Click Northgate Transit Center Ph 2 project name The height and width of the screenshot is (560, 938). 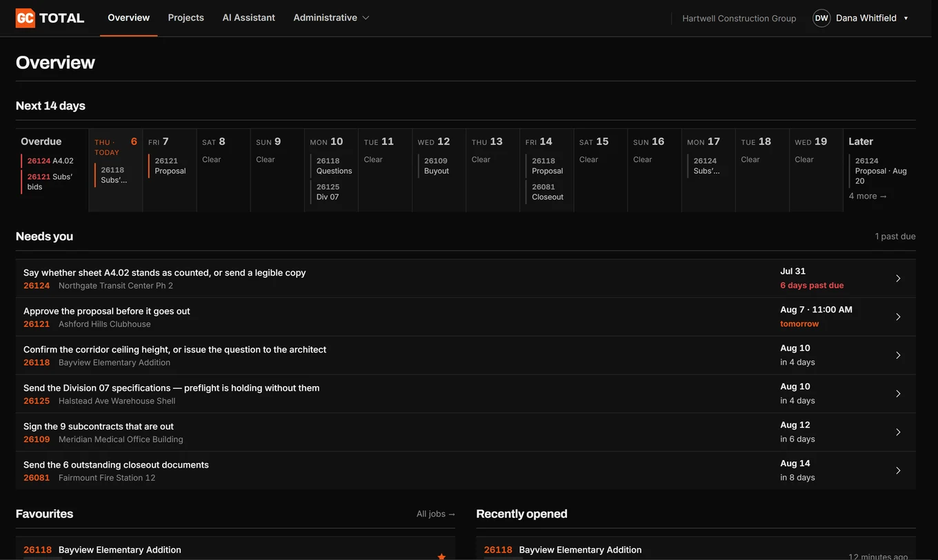pyautogui.click(x=116, y=286)
